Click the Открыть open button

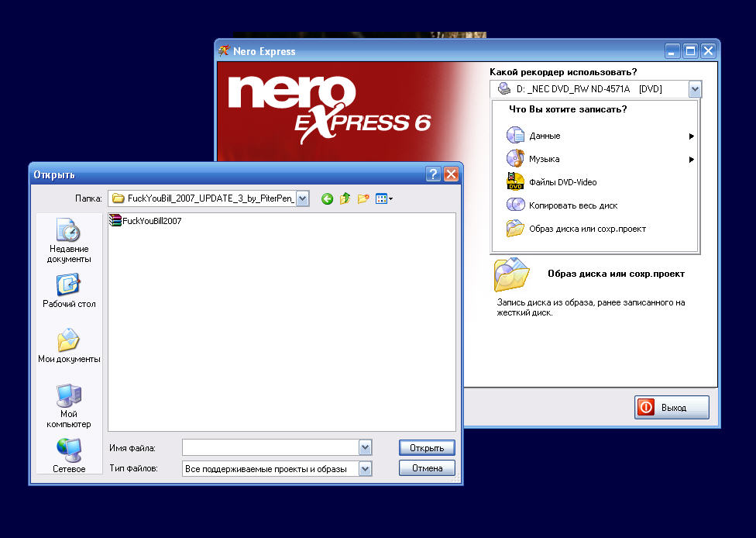(x=427, y=448)
